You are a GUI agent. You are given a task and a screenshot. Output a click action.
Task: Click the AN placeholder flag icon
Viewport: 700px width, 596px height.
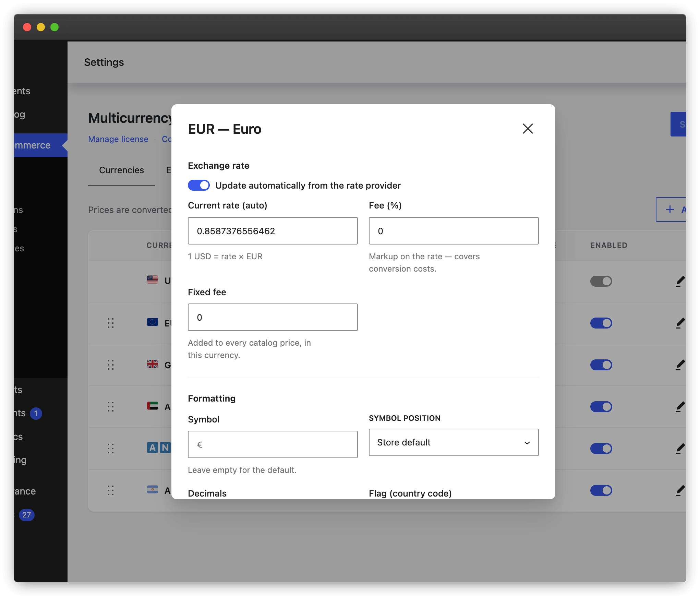pos(159,448)
